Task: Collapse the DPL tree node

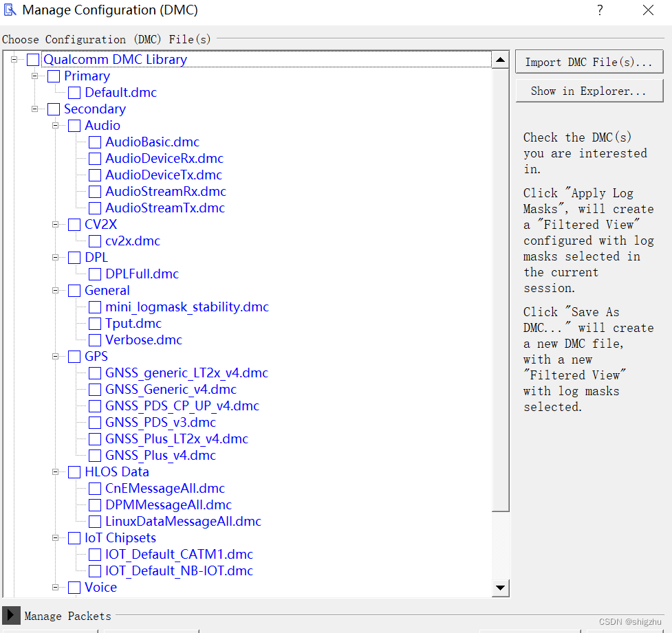Action: 55,258
